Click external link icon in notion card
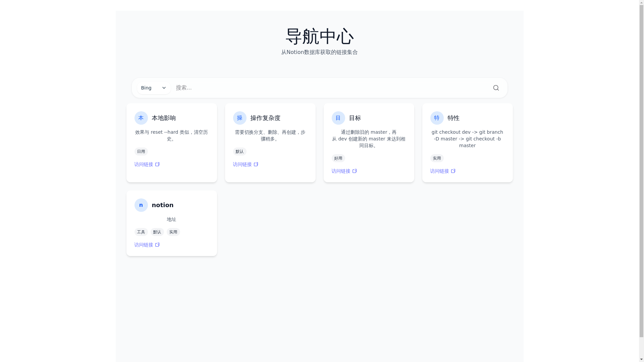The image size is (644, 362). tap(157, 245)
